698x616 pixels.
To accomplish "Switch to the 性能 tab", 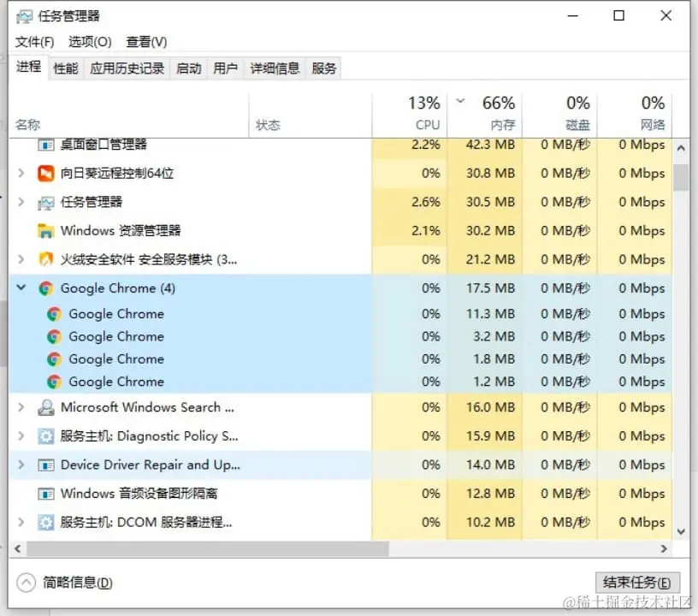I will pos(66,68).
